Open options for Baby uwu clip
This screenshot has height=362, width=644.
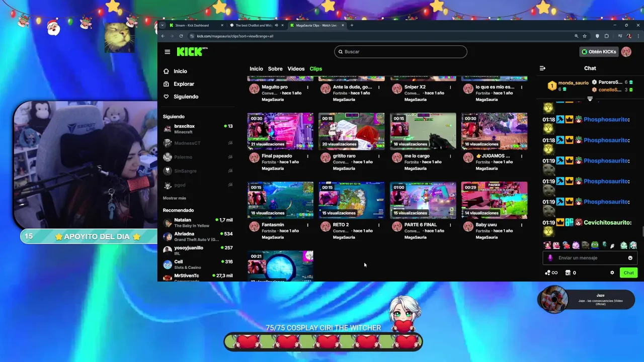coord(521,225)
